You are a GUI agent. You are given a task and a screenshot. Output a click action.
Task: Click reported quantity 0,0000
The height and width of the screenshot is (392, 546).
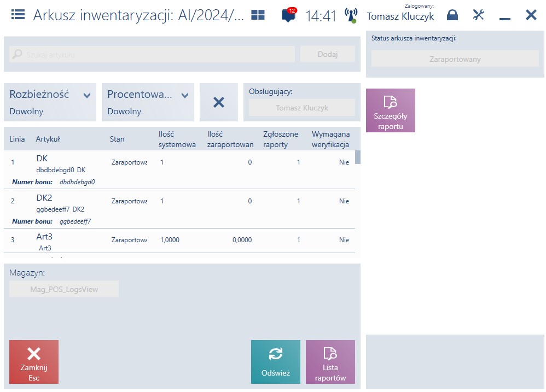point(242,240)
